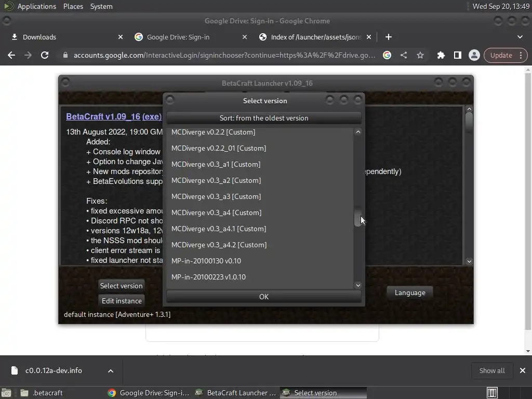Select MP-in-20100130 v0.10
The height and width of the screenshot is (399, 532).
tap(260, 261)
